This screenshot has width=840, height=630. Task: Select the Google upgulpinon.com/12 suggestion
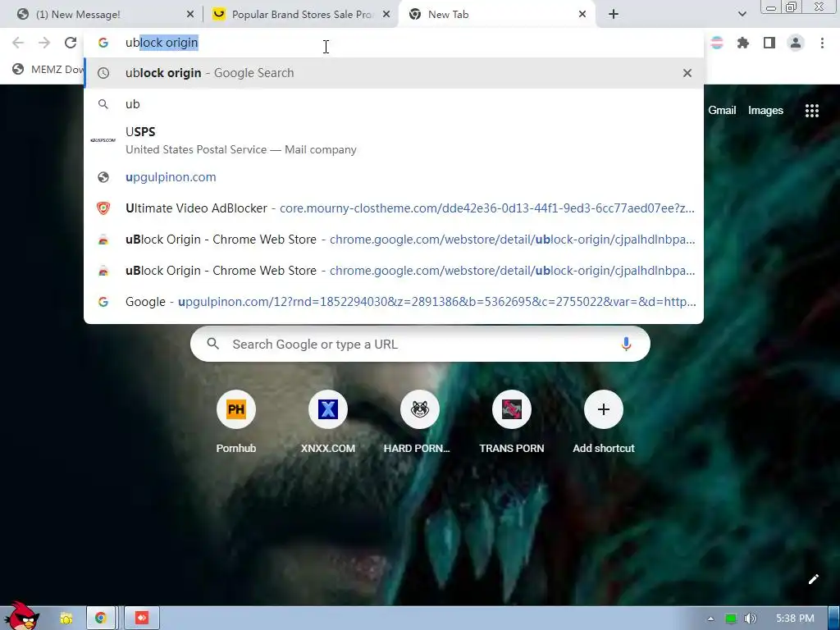click(x=394, y=302)
